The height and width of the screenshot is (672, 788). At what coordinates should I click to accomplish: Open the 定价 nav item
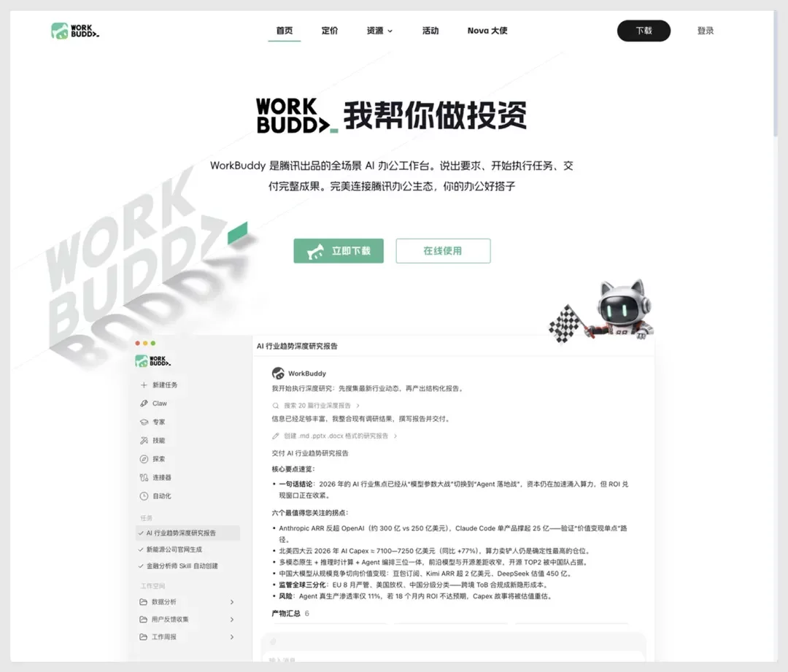[330, 31]
